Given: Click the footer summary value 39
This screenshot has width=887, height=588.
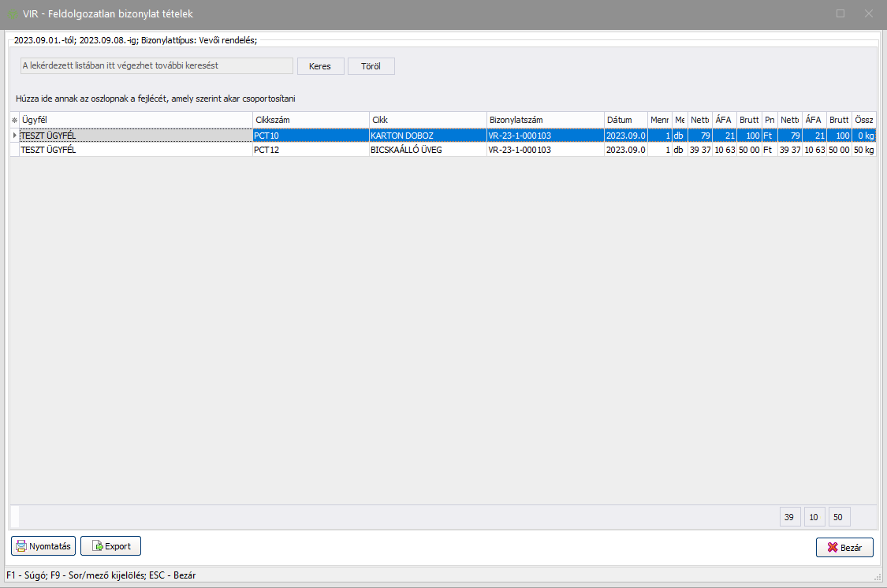Looking at the screenshot, I should tap(788, 518).
